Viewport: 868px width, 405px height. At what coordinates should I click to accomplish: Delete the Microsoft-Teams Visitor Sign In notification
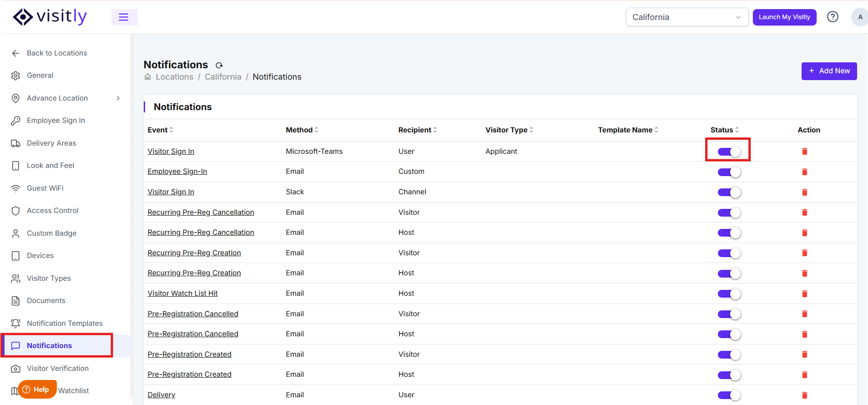coord(804,152)
